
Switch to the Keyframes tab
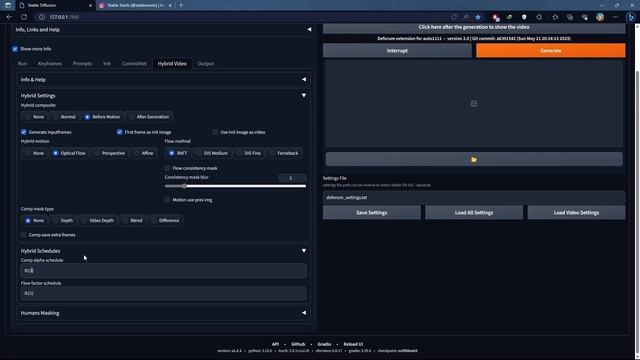(x=50, y=64)
